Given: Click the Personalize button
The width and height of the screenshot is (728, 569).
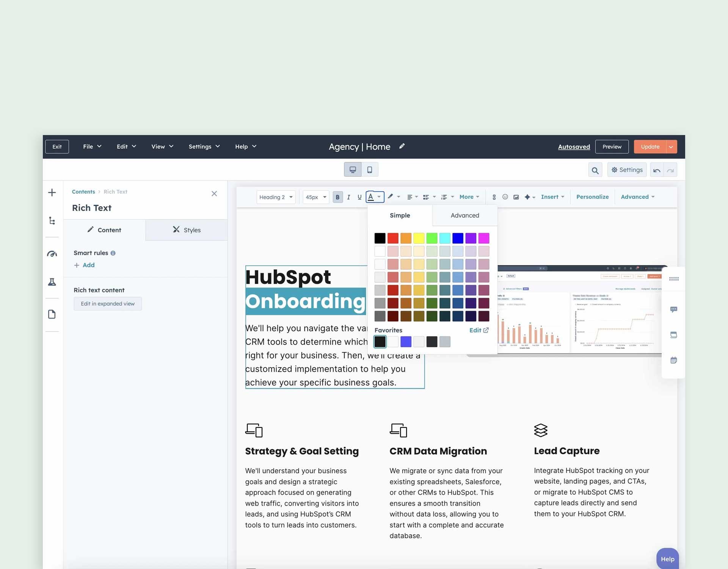Looking at the screenshot, I should click(x=592, y=197).
